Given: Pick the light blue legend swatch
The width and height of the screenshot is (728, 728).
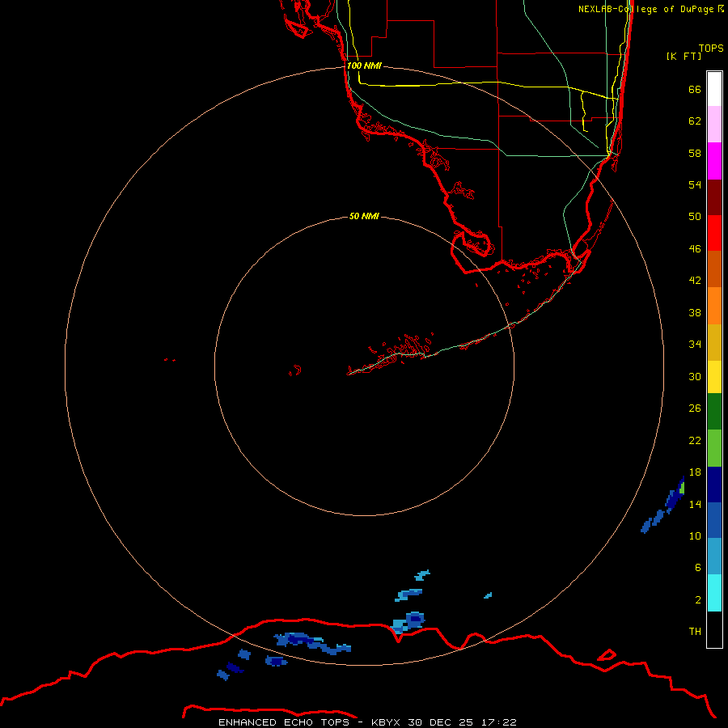Looking at the screenshot, I should pyautogui.click(x=714, y=557).
